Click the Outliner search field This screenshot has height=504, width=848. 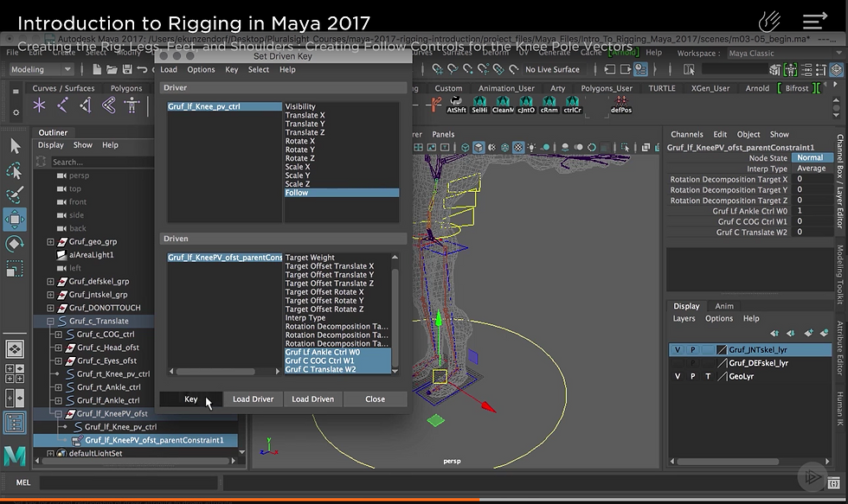pyautogui.click(x=102, y=162)
